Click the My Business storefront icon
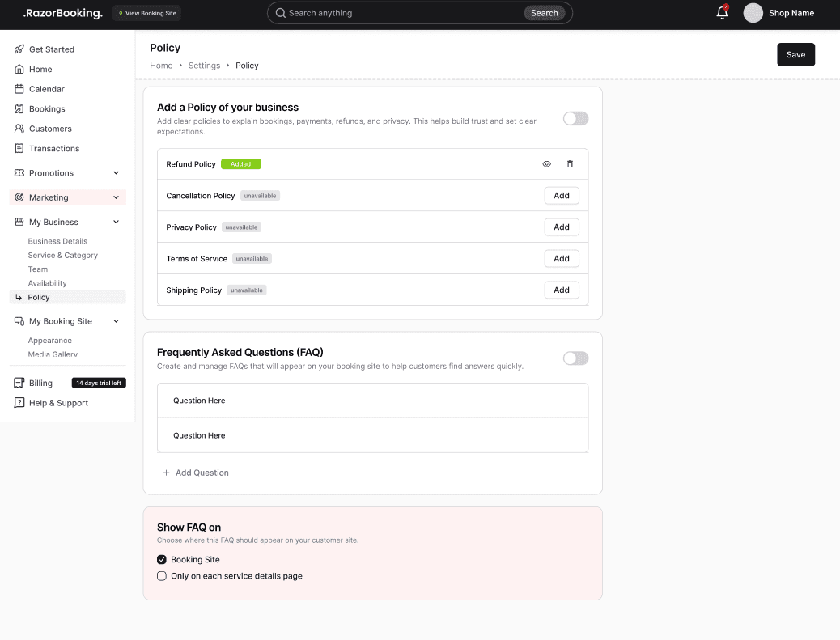 19,222
